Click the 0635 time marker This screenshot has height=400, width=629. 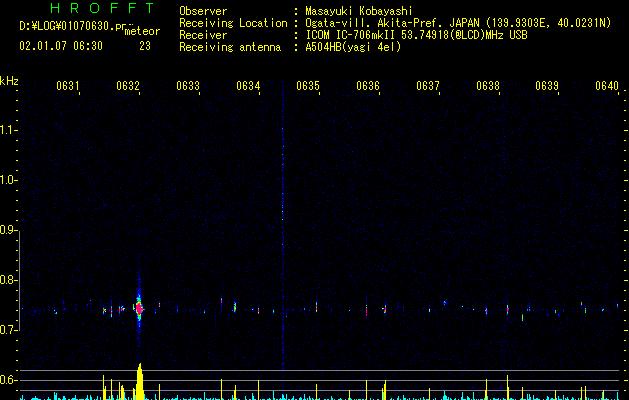coord(308,86)
